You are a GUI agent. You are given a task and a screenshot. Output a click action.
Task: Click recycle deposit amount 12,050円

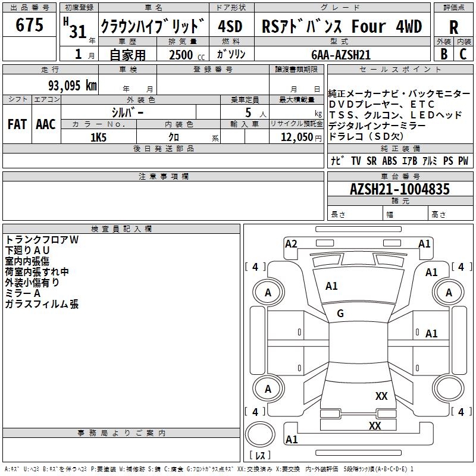[x=301, y=137]
